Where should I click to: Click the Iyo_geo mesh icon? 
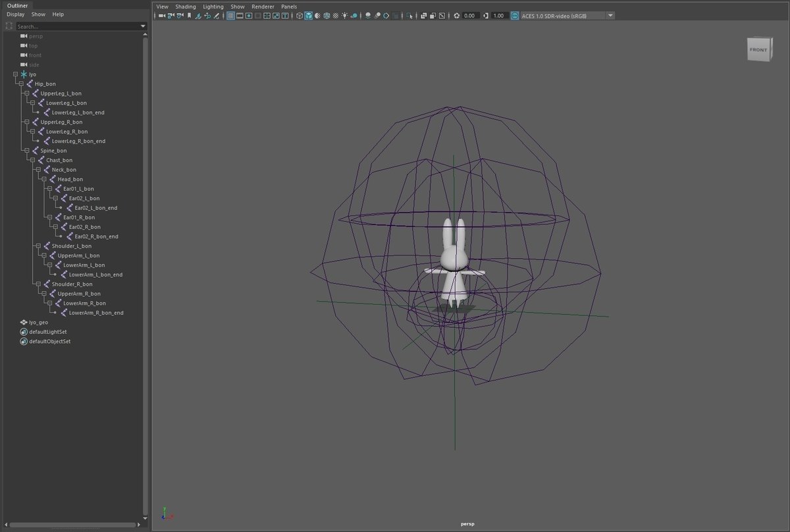point(24,323)
